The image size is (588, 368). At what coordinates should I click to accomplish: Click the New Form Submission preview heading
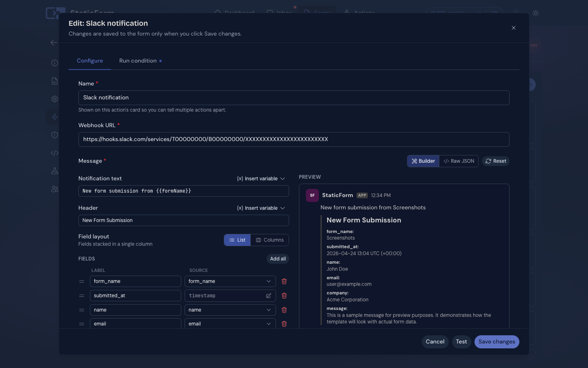364,220
